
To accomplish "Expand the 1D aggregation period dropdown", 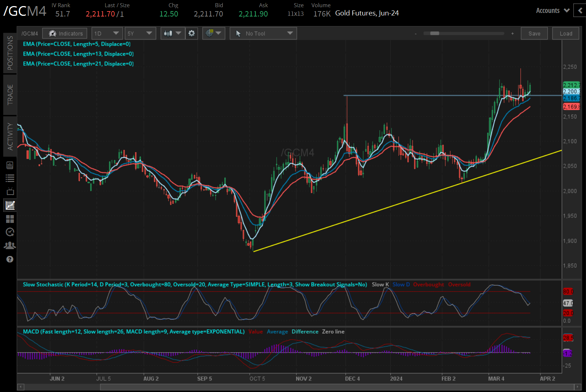I will [x=107, y=33].
